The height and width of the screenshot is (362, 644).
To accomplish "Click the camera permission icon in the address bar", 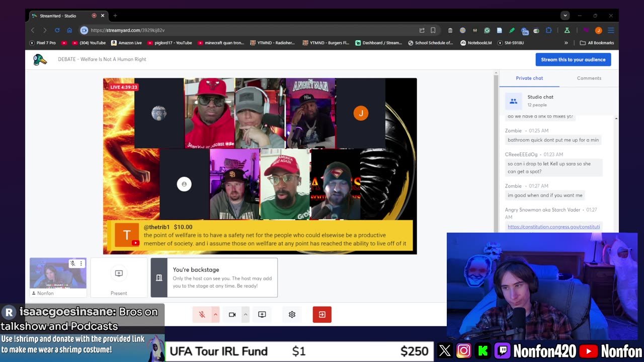I will coord(84,30).
